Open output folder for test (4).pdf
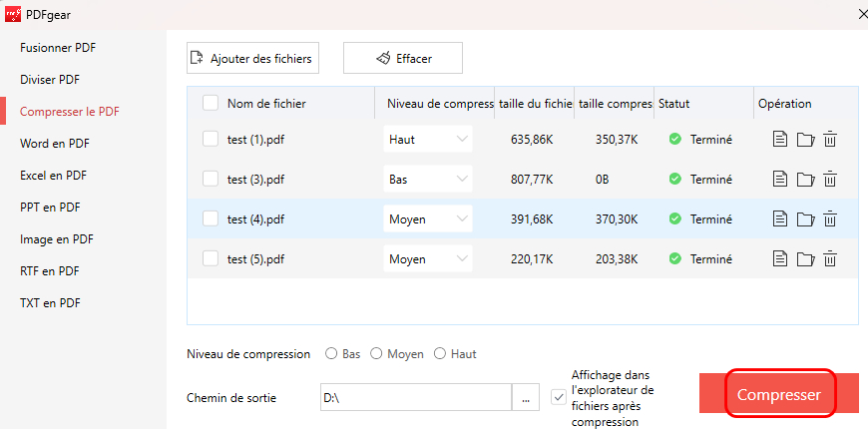 (x=805, y=219)
